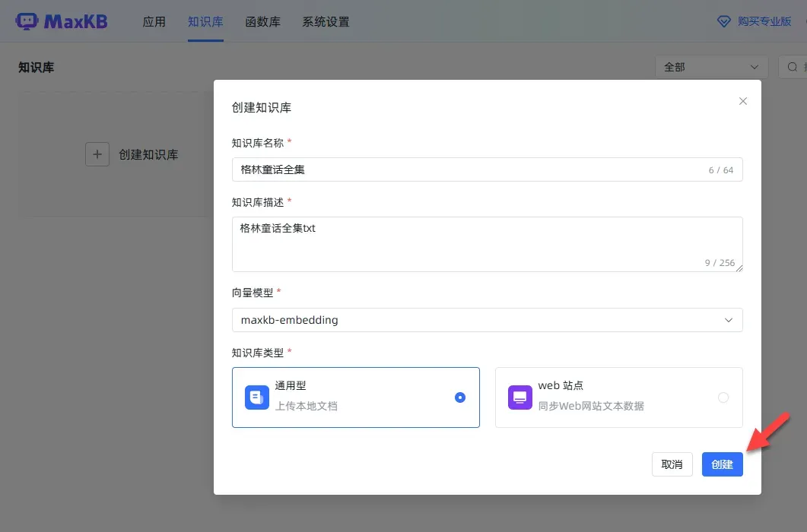Screen dimensions: 807x532
Task: Click the 创建 button
Action: point(722,464)
